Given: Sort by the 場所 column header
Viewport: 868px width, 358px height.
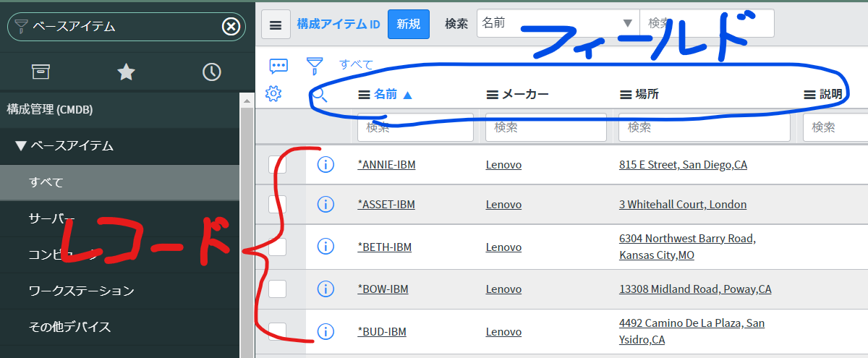Looking at the screenshot, I should (647, 94).
